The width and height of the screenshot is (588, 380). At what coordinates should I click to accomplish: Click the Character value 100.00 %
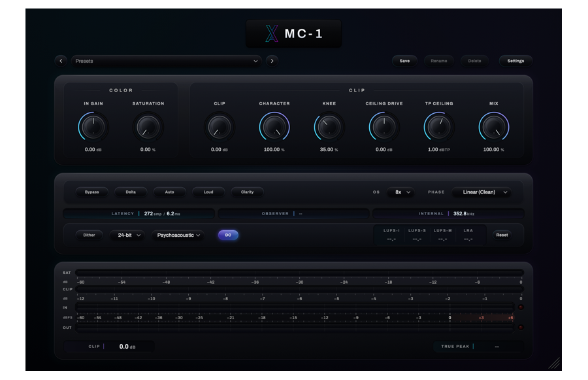[274, 149]
